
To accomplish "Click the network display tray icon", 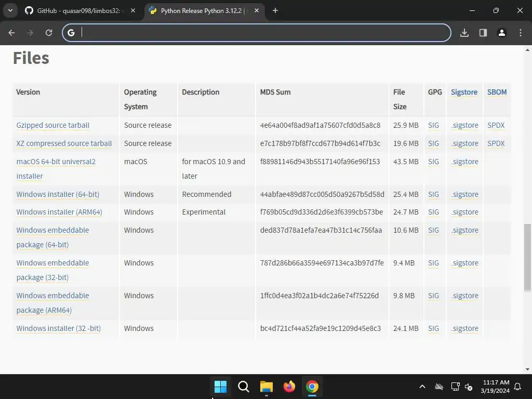I will (455, 387).
